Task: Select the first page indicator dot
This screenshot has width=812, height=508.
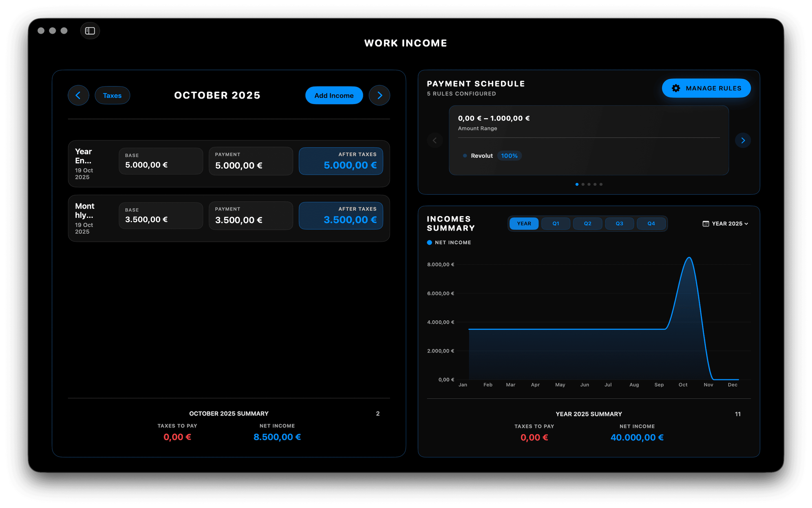Action: (577, 184)
